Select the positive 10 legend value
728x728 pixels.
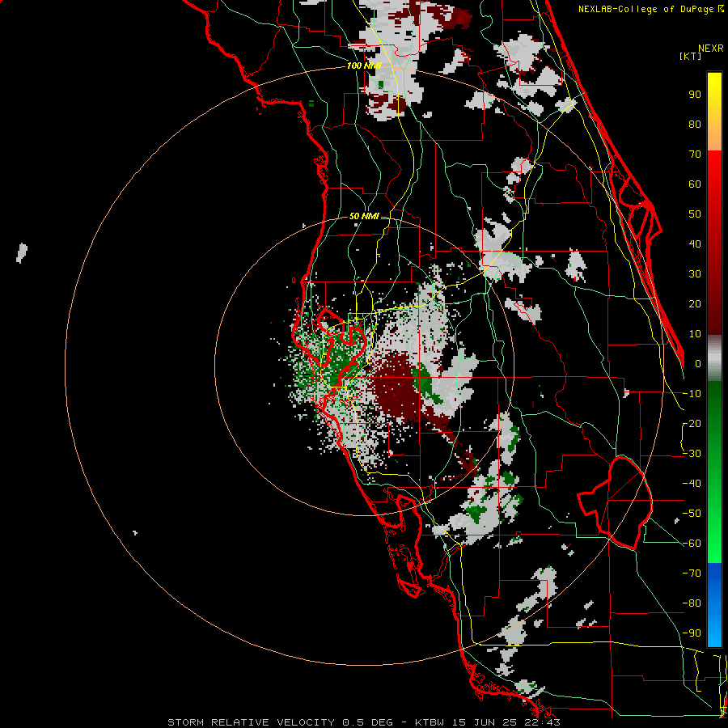(x=695, y=334)
